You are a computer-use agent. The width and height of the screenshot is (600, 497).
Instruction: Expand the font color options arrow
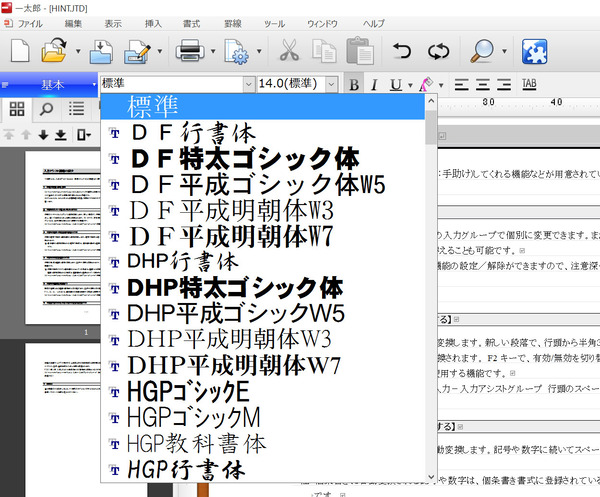point(441,85)
